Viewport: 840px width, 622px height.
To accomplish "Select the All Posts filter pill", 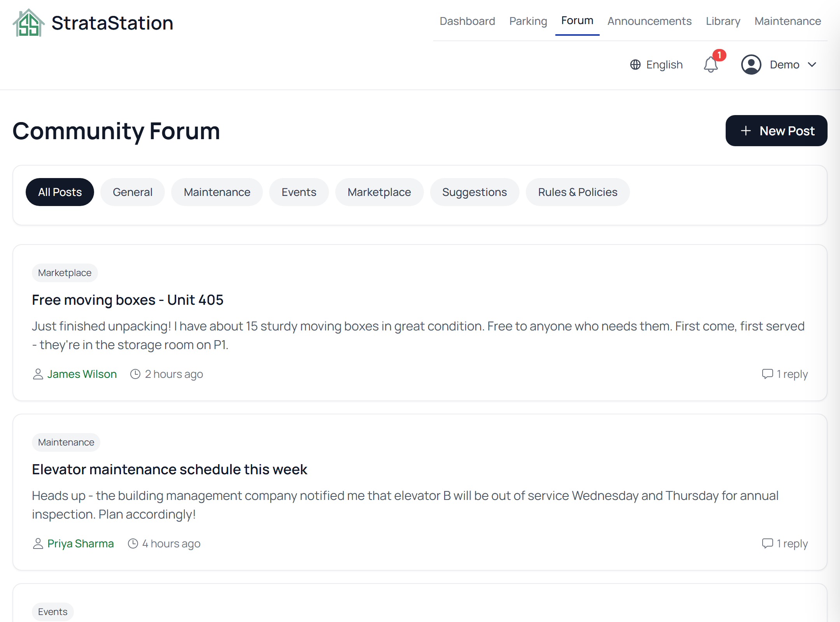I will [x=60, y=192].
